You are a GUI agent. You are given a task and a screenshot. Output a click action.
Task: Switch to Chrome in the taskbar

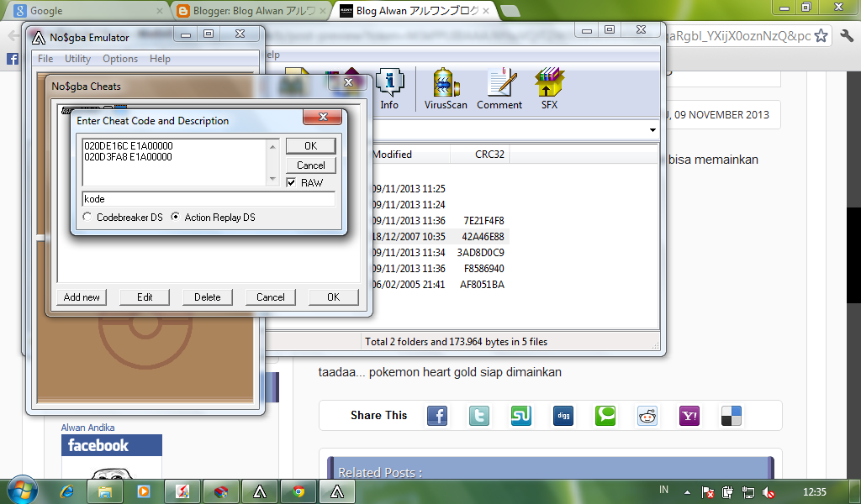coord(298,491)
